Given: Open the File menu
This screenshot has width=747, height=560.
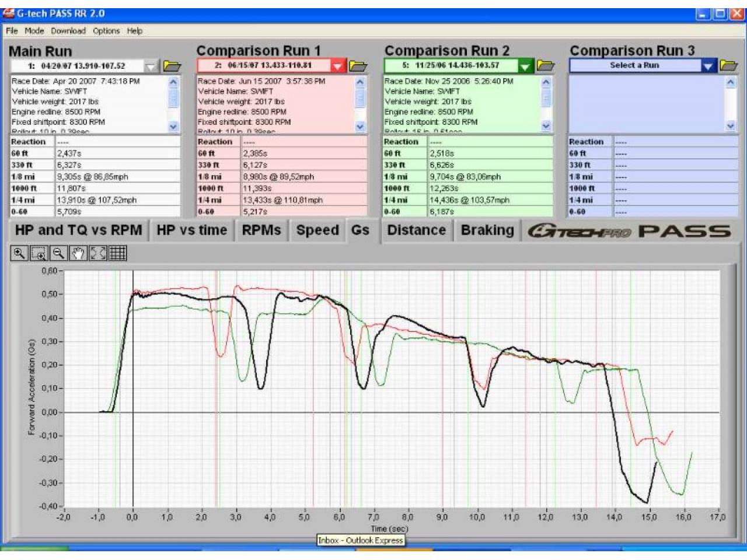Looking at the screenshot, I should click(x=12, y=31).
